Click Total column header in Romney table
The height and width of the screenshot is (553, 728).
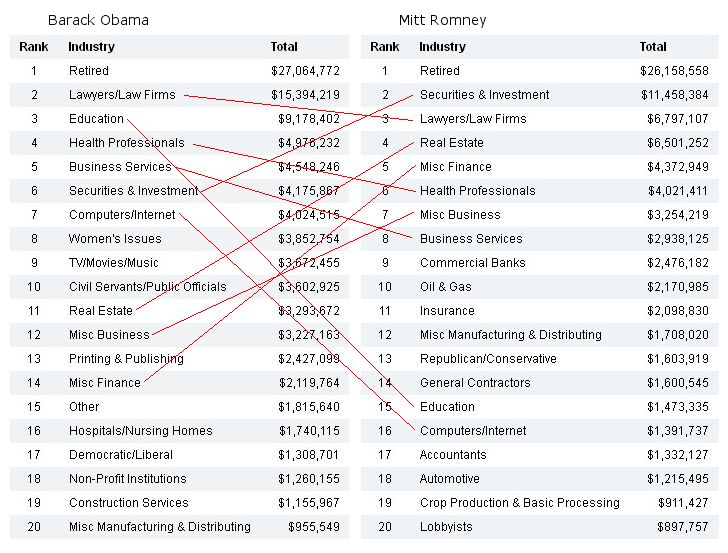(x=653, y=47)
